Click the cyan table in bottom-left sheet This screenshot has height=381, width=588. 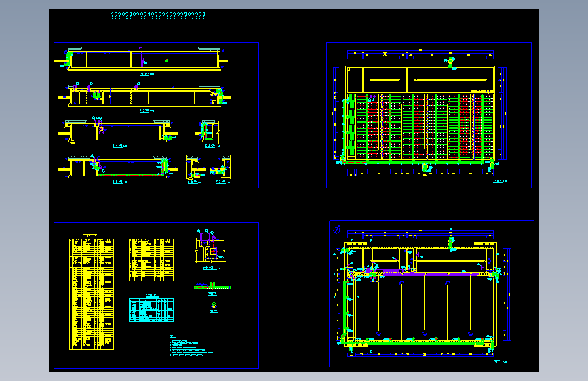(x=151, y=310)
